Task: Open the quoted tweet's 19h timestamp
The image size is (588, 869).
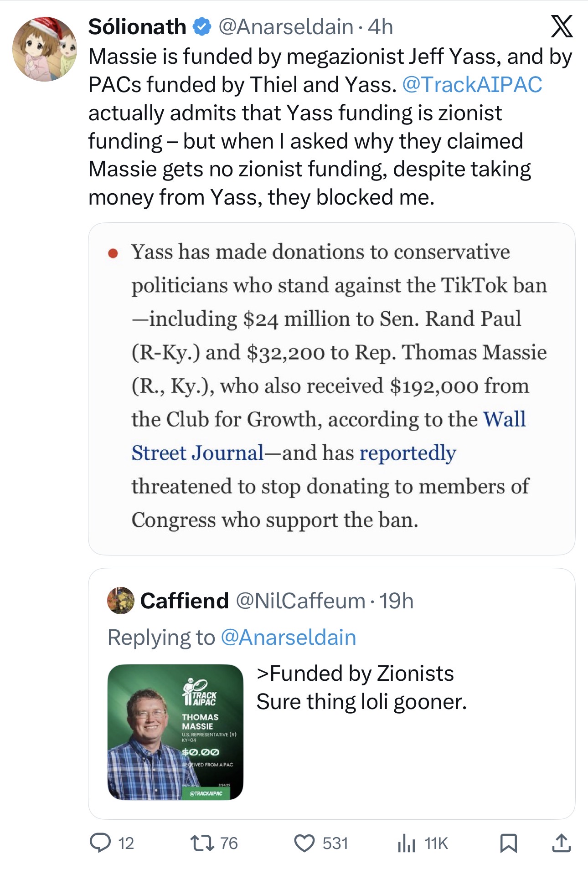Action: pyautogui.click(x=397, y=601)
